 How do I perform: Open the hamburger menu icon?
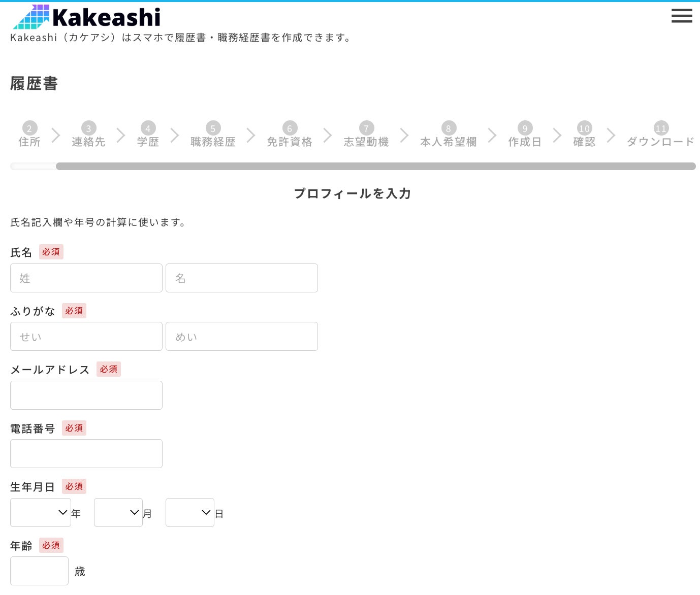point(681,16)
